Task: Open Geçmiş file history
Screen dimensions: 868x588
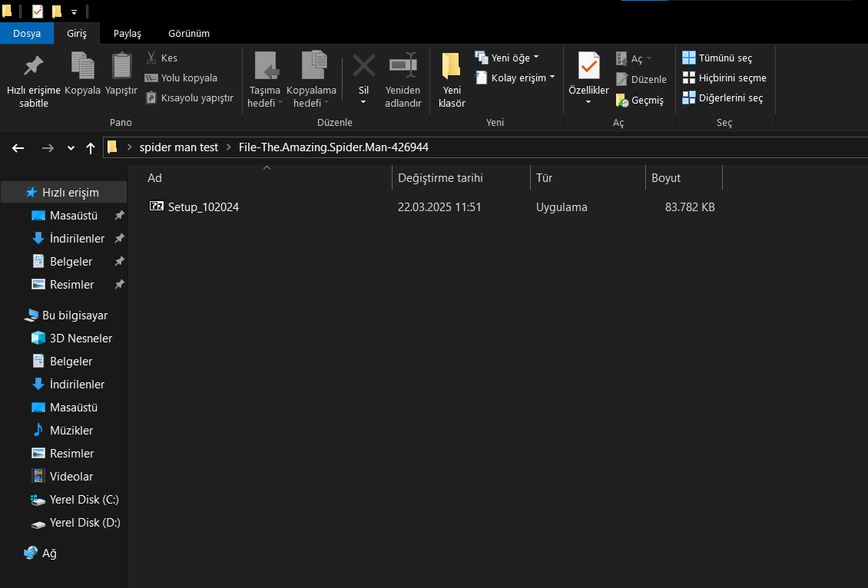Action: tap(639, 100)
